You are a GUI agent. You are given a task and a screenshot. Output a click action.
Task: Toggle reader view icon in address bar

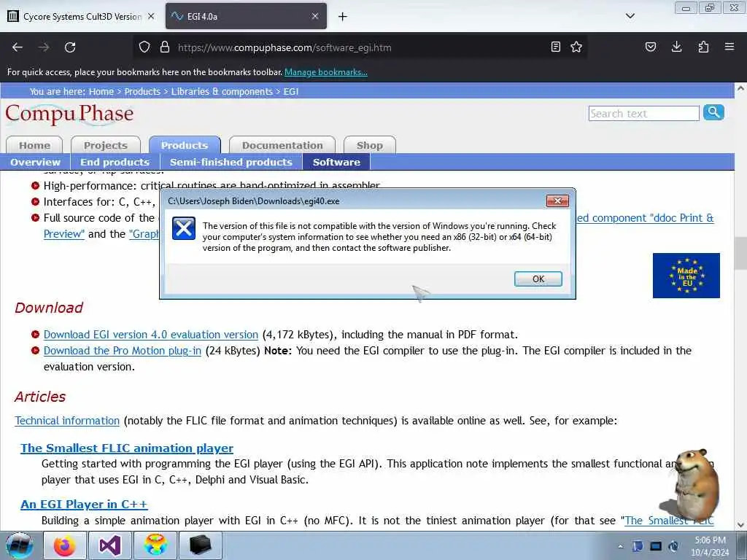click(x=555, y=47)
